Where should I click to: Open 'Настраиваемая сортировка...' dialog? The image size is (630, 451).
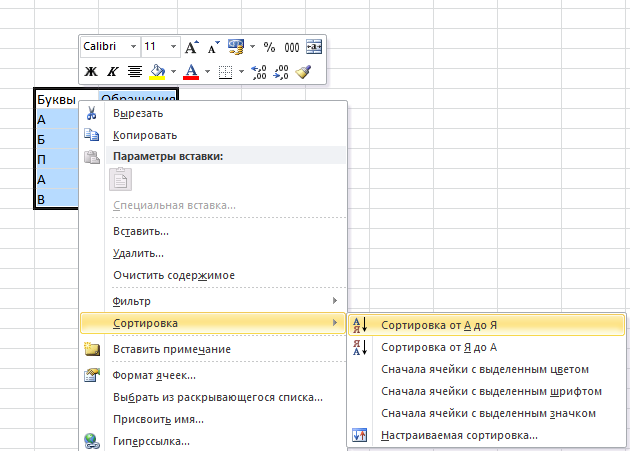[x=459, y=435]
